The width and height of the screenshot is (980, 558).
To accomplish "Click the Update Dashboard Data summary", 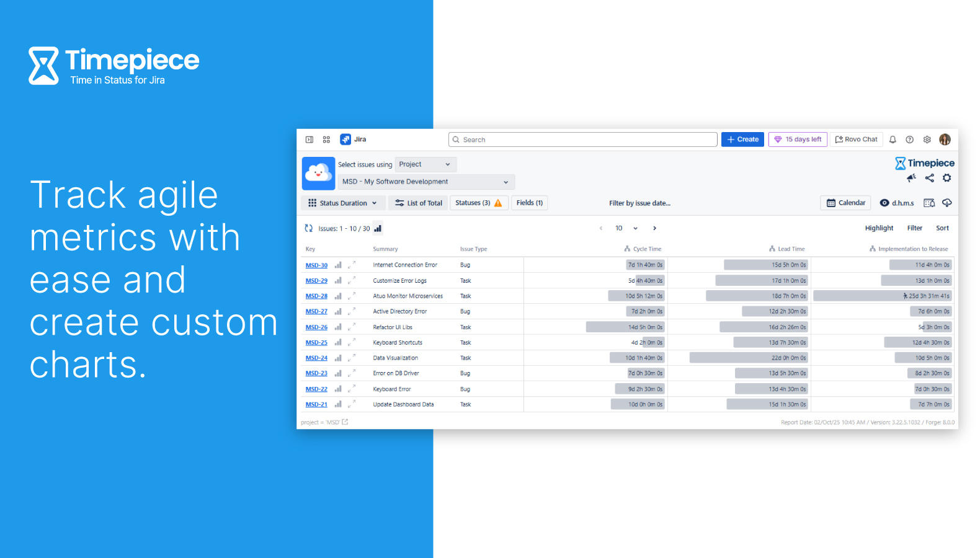I will [403, 404].
